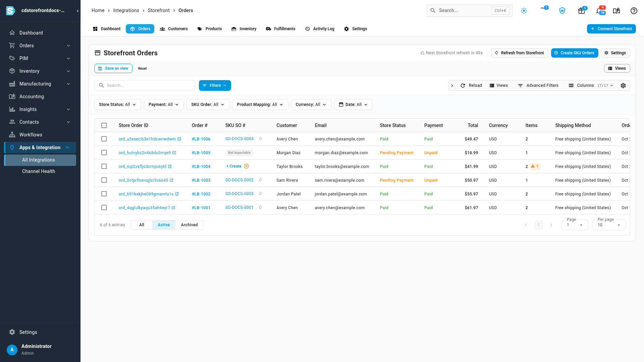Image resolution: width=644 pixels, height=362 pixels.
Task: Collapse the sidebar with the chevron
Action: [78, 11]
